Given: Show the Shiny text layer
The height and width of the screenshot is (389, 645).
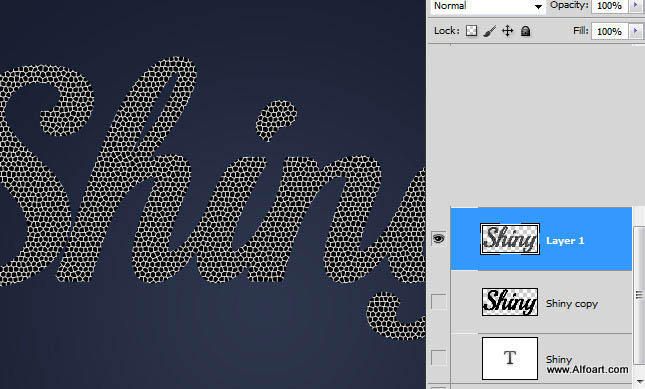Looking at the screenshot, I should [439, 357].
